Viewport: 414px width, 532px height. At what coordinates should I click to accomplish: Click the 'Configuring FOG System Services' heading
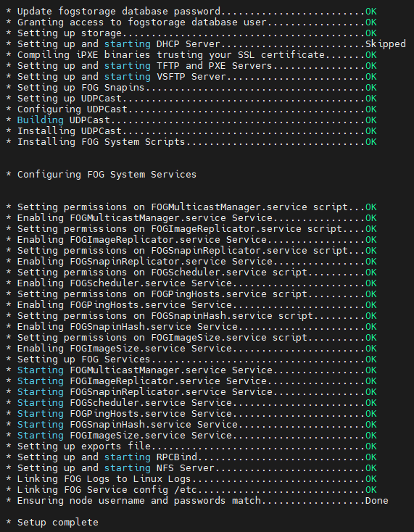point(101,175)
